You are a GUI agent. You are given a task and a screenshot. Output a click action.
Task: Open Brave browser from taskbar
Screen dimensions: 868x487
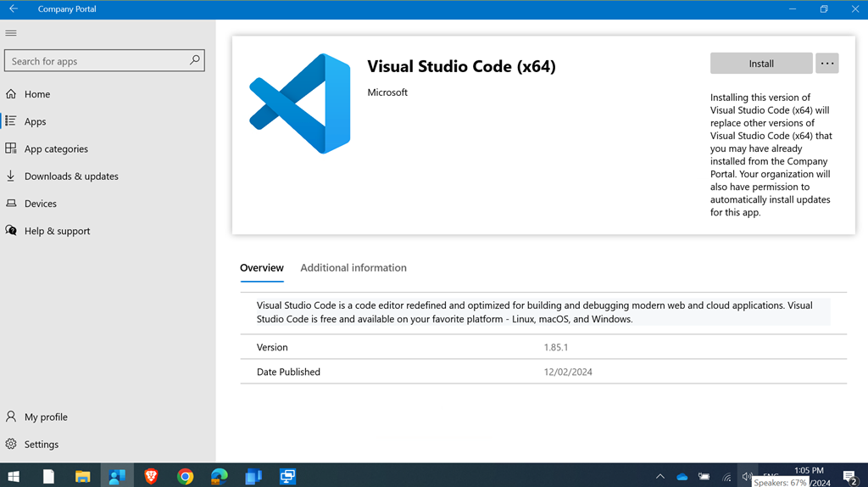(x=151, y=476)
